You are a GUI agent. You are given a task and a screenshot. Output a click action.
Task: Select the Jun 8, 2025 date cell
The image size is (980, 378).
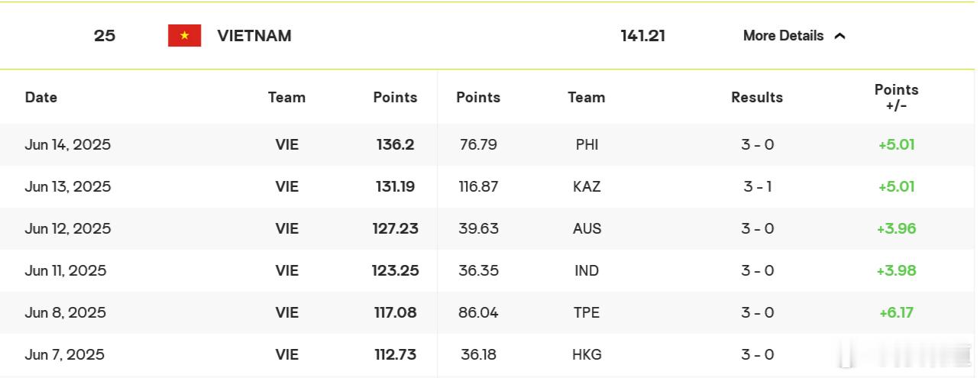tap(65, 312)
